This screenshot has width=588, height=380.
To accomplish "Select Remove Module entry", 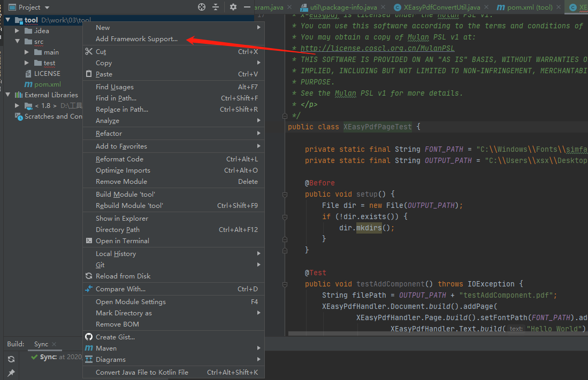I will [173, 181].
